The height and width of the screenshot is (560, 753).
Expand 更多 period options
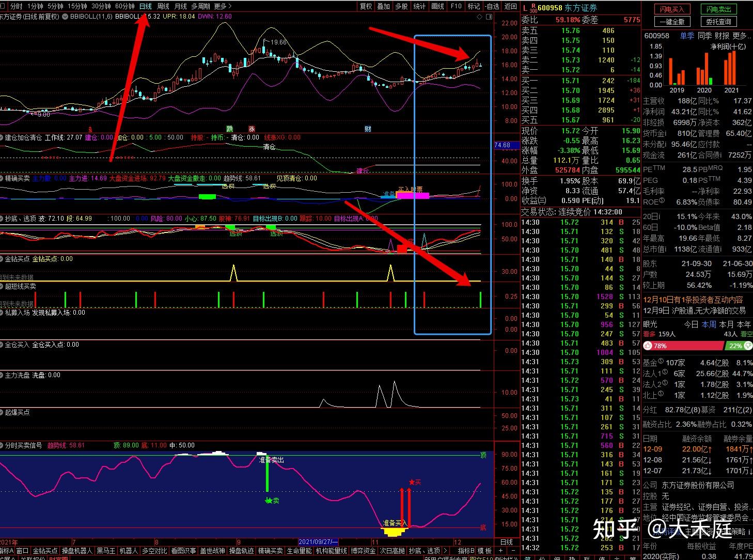(x=223, y=6)
